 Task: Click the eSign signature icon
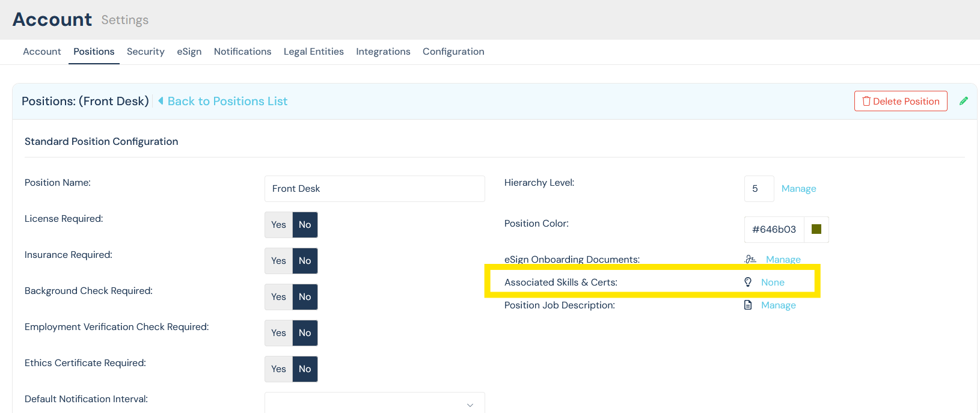click(750, 259)
